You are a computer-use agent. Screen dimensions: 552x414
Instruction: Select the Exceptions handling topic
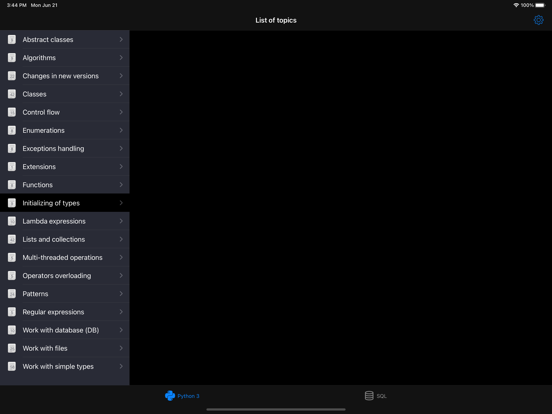(65, 149)
